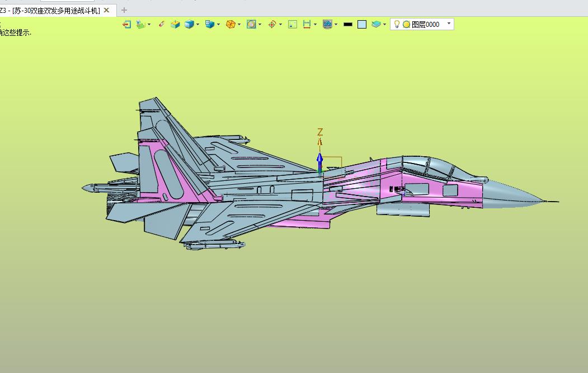The width and height of the screenshot is (588, 373).
Task: Open the dropdown arrow beside sketch plane icon
Action: click(x=149, y=25)
